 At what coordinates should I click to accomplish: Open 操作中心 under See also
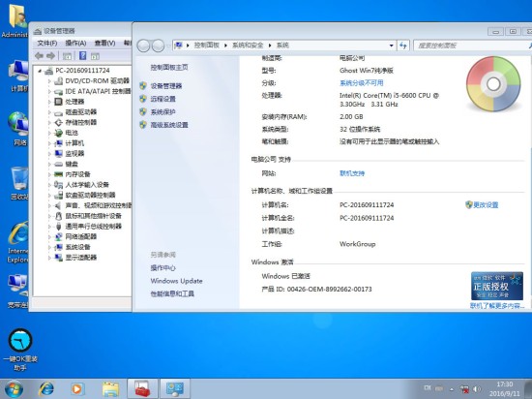163,268
